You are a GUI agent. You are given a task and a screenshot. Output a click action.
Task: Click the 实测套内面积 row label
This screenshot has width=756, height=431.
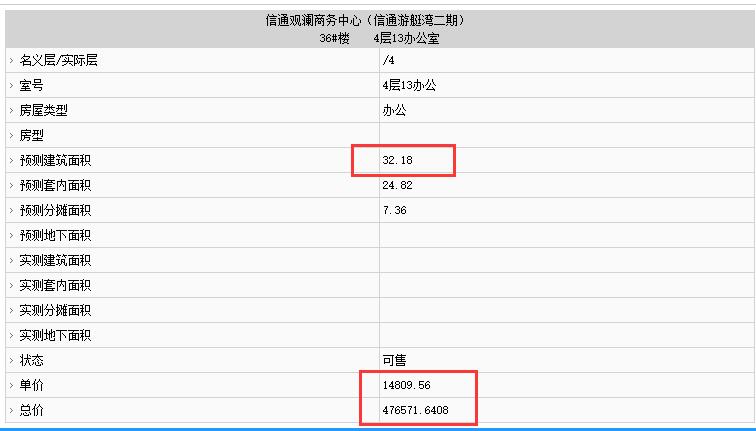click(55, 286)
